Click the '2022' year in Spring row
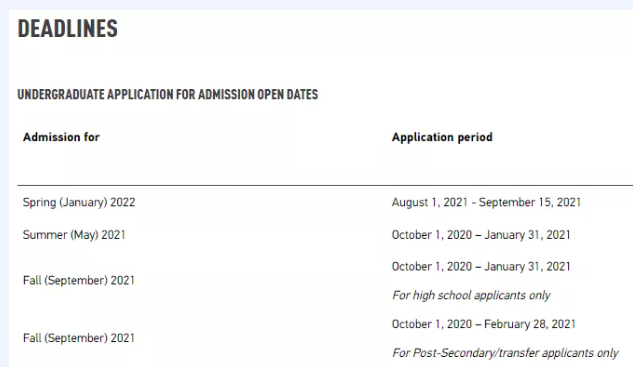This screenshot has width=633, height=367. (123, 202)
